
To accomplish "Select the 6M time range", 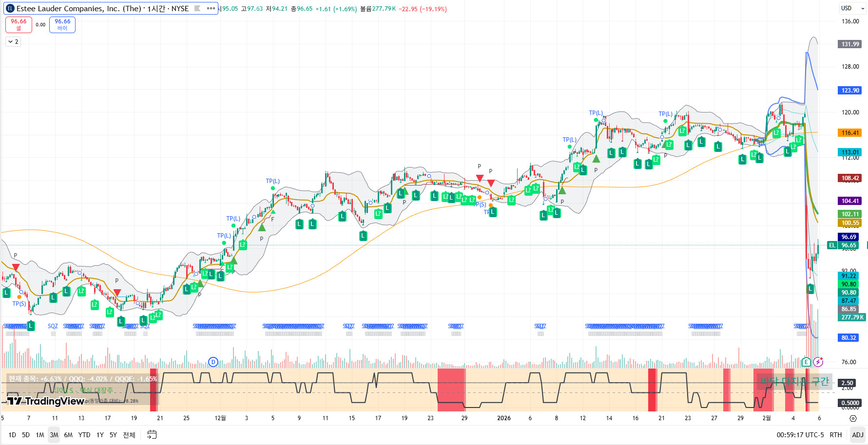I will pos(68,435).
